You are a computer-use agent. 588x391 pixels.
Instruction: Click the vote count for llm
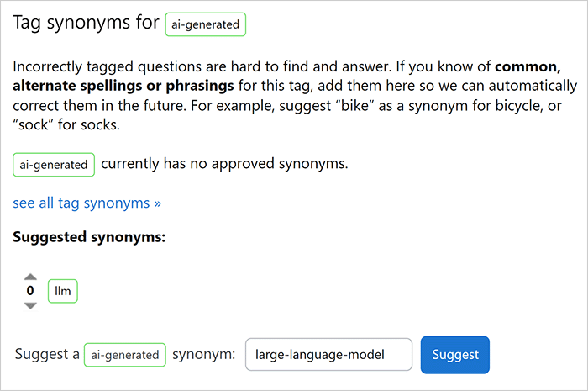pos(31,291)
